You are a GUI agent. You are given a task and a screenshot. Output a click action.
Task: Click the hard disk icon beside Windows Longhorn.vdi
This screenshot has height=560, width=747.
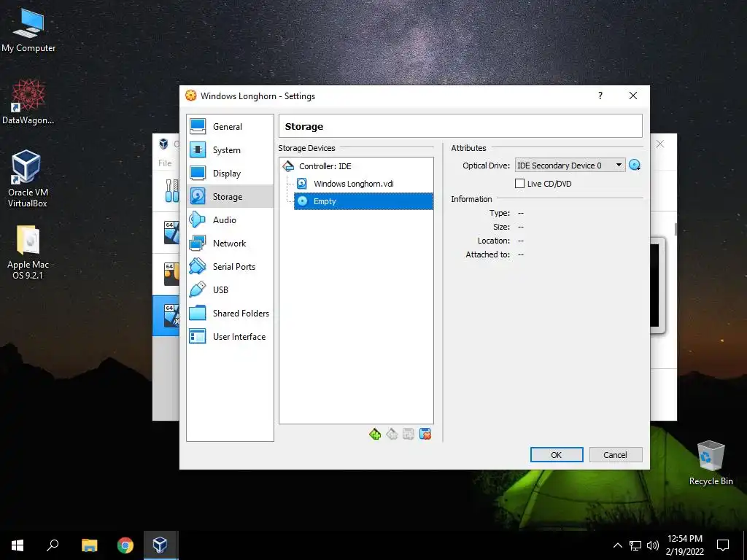tap(302, 183)
